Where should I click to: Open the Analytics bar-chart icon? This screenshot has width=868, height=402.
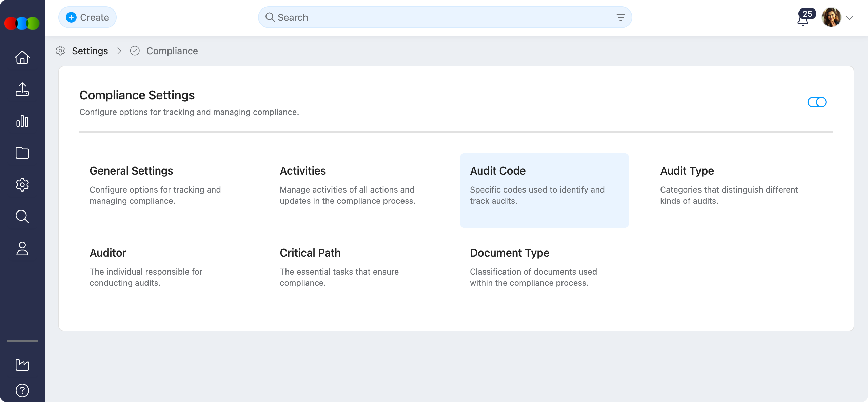pos(22,121)
